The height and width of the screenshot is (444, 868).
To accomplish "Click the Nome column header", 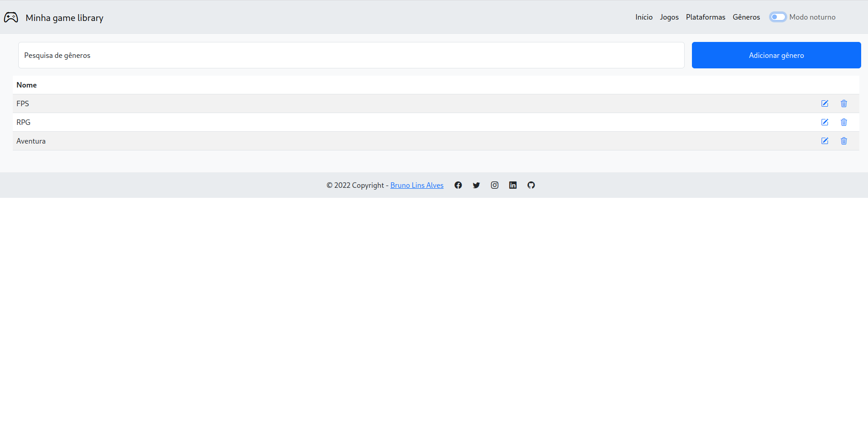I will click(x=26, y=85).
